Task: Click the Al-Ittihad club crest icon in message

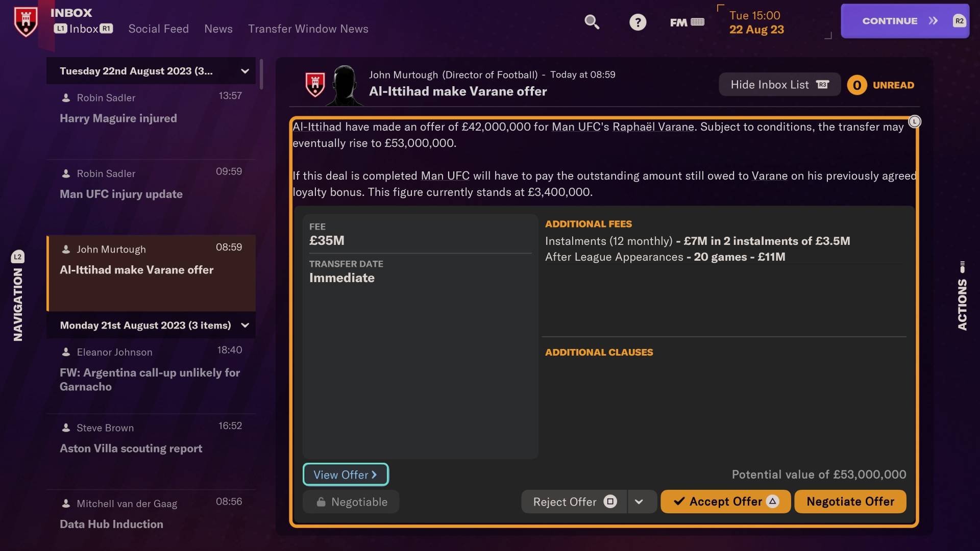Action: [x=314, y=84]
